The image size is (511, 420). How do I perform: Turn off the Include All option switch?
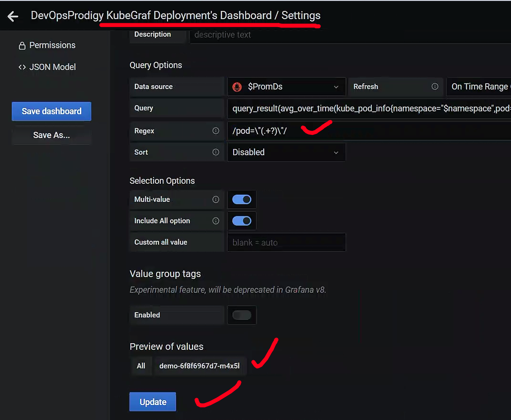point(241,221)
